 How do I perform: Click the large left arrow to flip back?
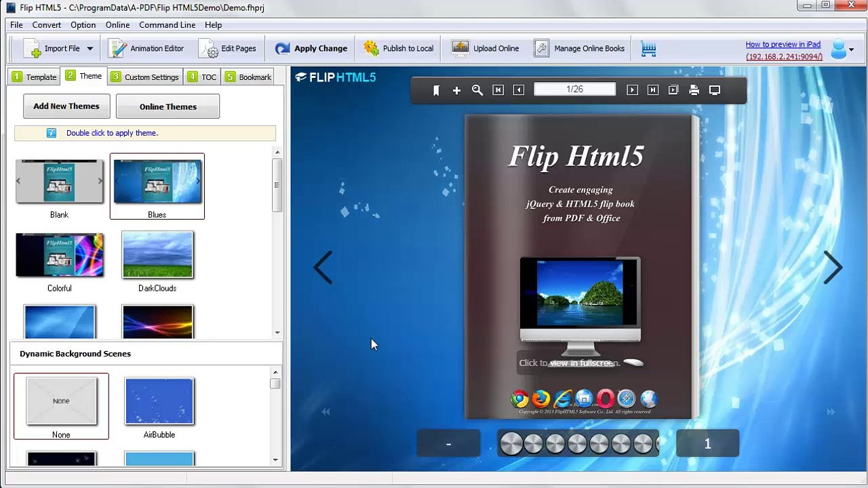click(323, 267)
